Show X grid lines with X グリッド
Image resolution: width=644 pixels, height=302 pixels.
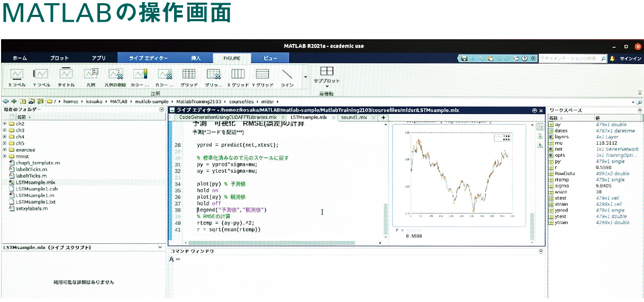point(238,77)
